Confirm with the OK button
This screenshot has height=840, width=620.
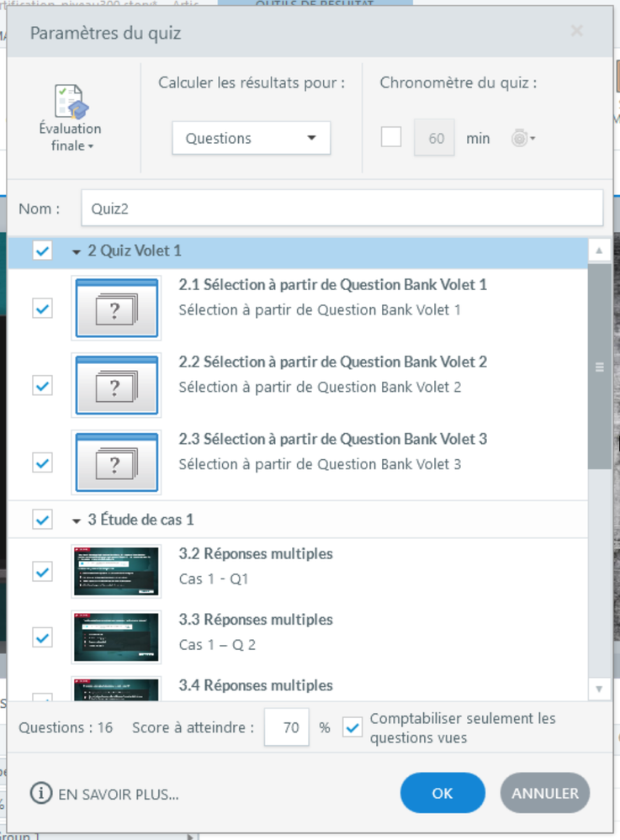tap(442, 793)
